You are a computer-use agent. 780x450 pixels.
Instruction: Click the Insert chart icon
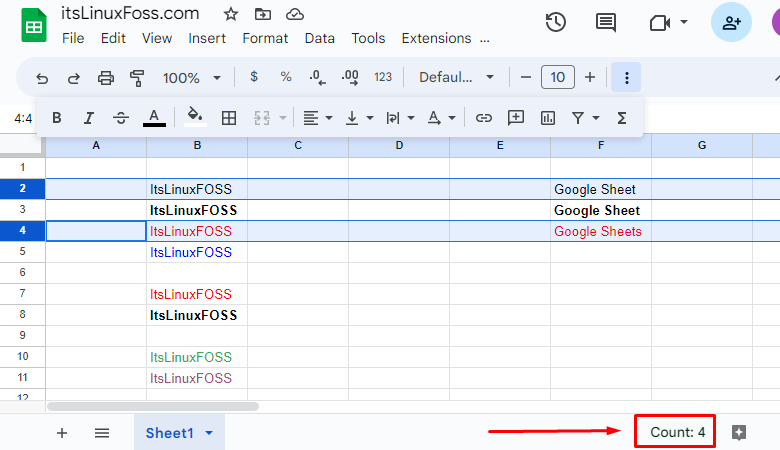pos(548,118)
